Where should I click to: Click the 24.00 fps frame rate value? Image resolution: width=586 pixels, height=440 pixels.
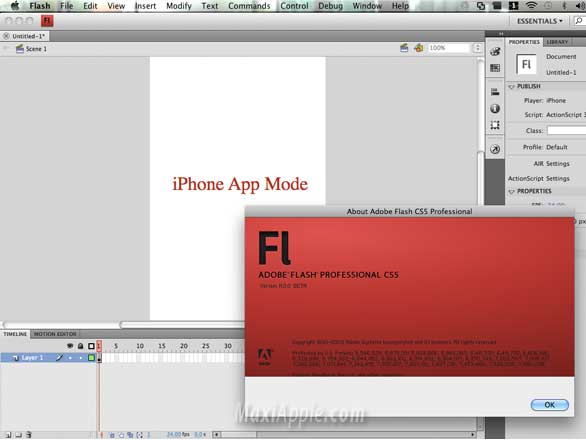click(x=178, y=434)
